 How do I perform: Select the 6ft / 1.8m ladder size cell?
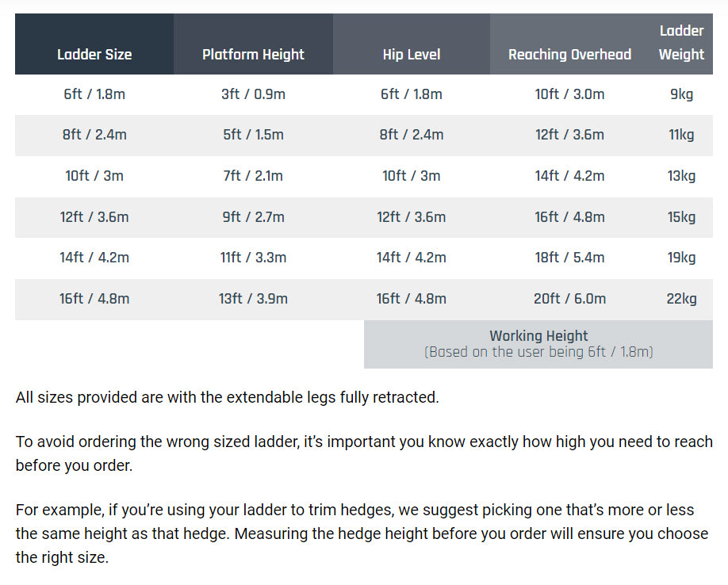94,94
